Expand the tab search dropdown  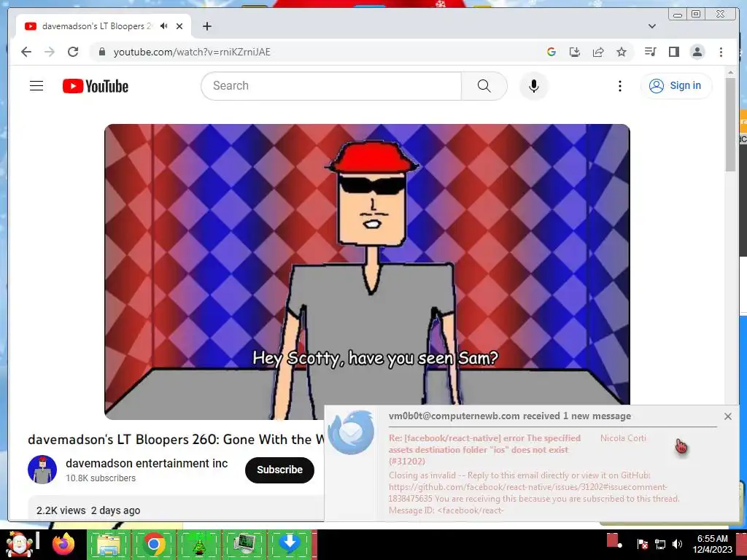tap(651, 26)
